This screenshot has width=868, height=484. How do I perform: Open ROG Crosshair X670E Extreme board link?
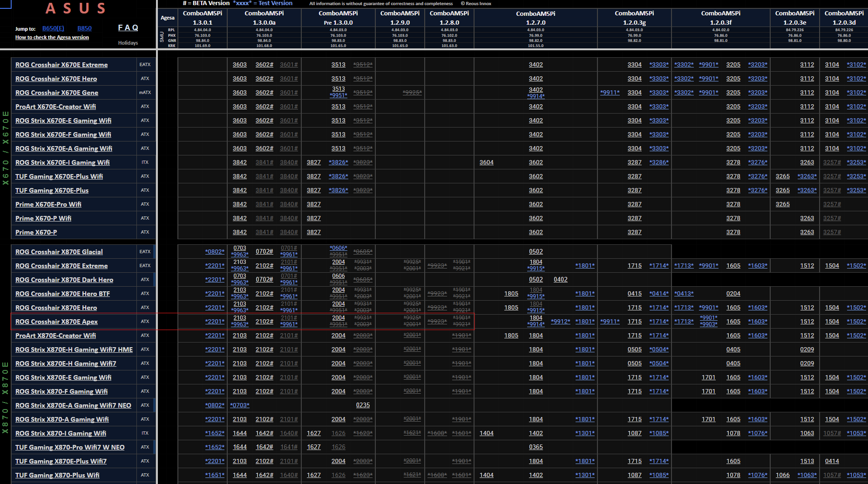coord(61,65)
